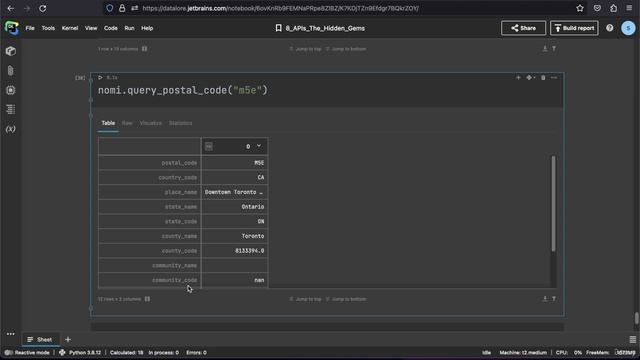Image resolution: width=640 pixels, height=360 pixels.
Task: Select the county_code value 8133394.0
Action: [234, 251]
